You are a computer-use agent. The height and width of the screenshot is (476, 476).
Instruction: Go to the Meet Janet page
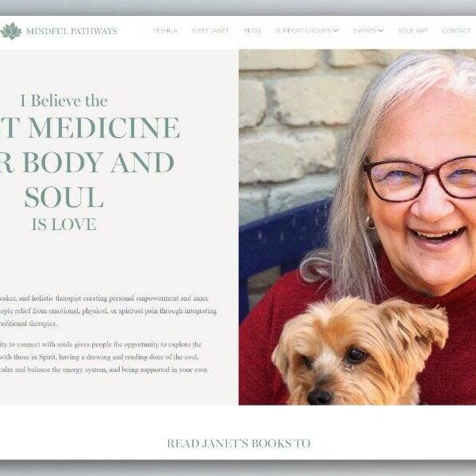coord(210,31)
